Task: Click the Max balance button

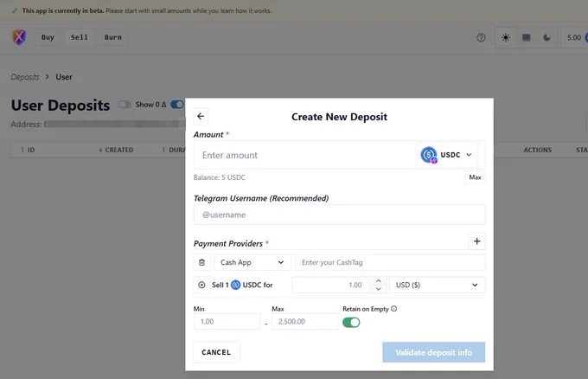Action: pos(475,177)
